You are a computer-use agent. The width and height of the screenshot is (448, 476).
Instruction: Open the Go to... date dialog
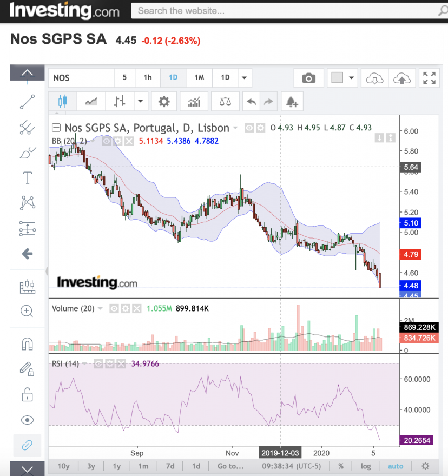pos(230,466)
